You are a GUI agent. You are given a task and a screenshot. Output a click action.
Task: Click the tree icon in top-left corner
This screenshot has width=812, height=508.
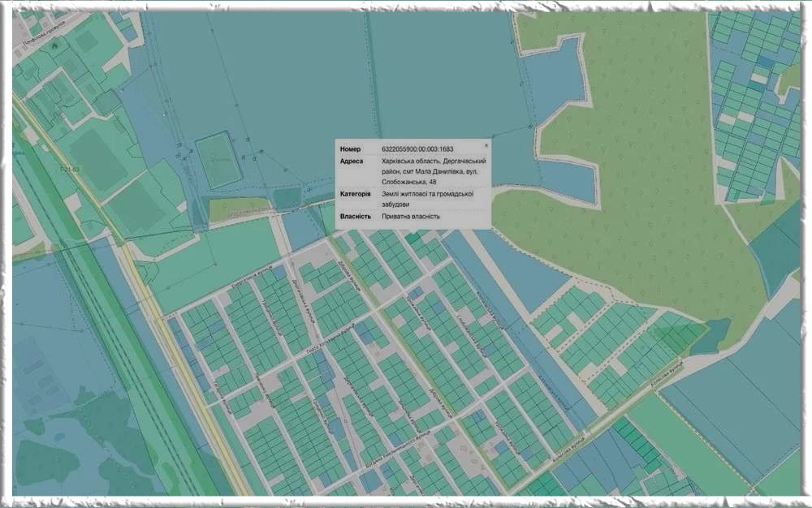tap(54, 46)
